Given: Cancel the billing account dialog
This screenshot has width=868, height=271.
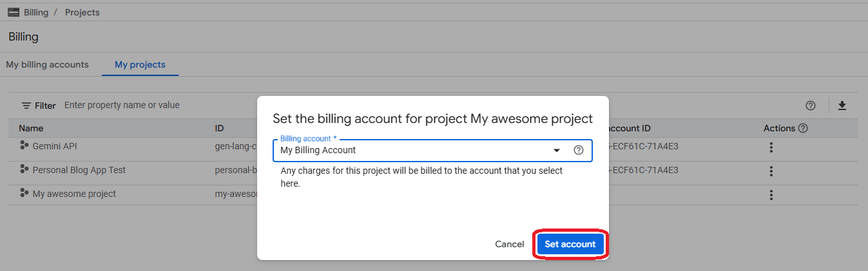Looking at the screenshot, I should pos(509,244).
